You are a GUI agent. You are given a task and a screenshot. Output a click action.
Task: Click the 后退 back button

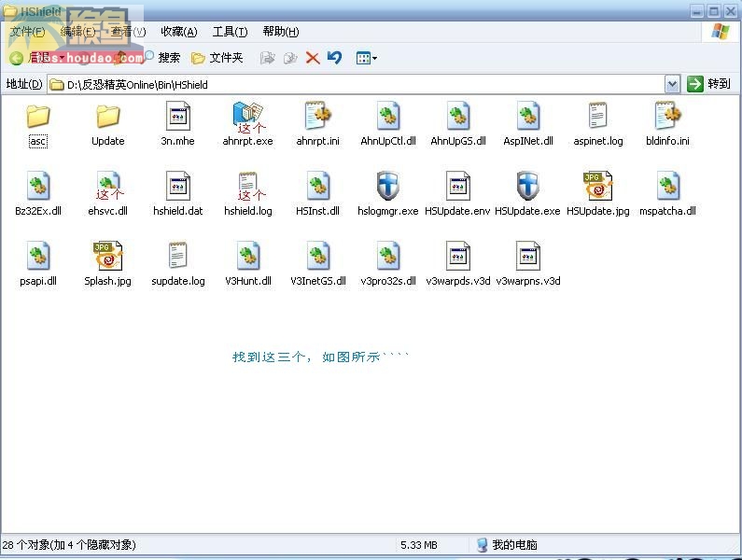click(29, 58)
